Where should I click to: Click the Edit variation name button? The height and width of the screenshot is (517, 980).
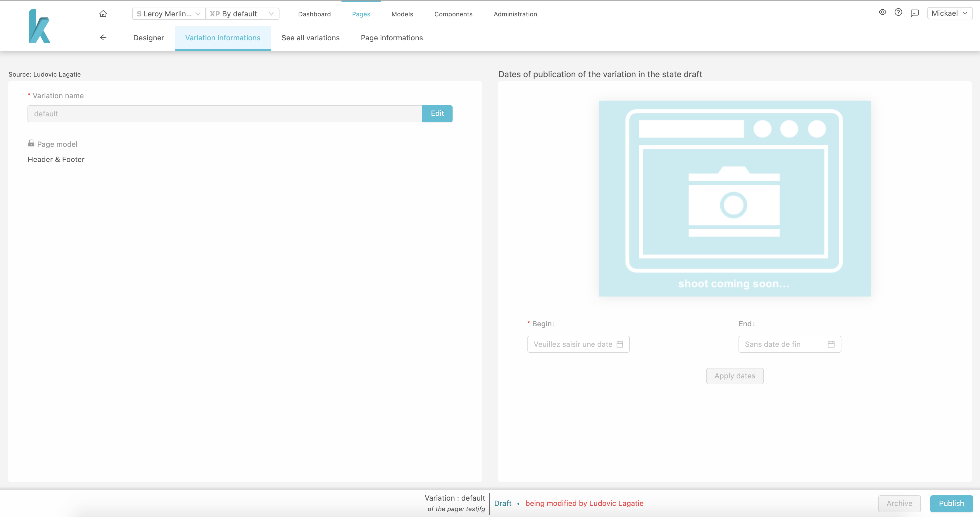(437, 113)
